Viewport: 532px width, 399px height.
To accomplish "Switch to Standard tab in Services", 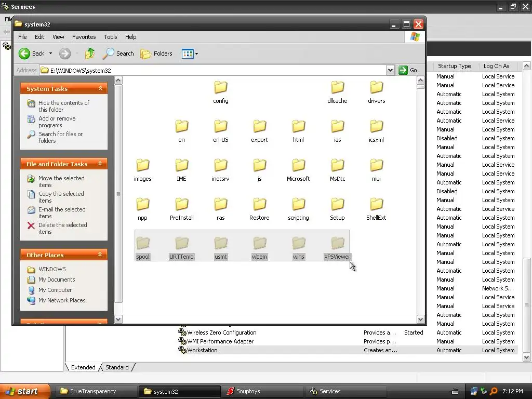I will pyautogui.click(x=117, y=367).
